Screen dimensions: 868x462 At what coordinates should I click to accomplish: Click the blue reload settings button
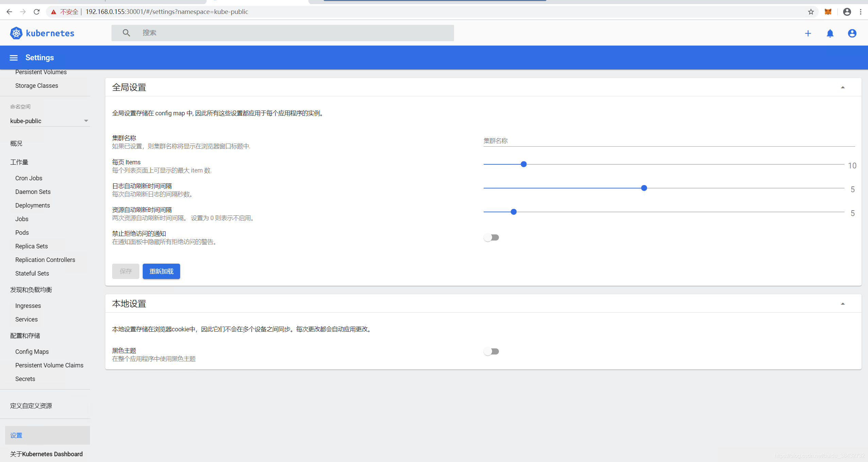pyautogui.click(x=161, y=271)
